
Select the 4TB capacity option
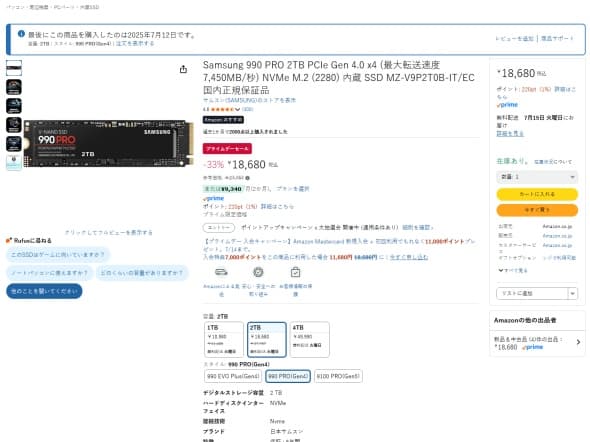309,339
